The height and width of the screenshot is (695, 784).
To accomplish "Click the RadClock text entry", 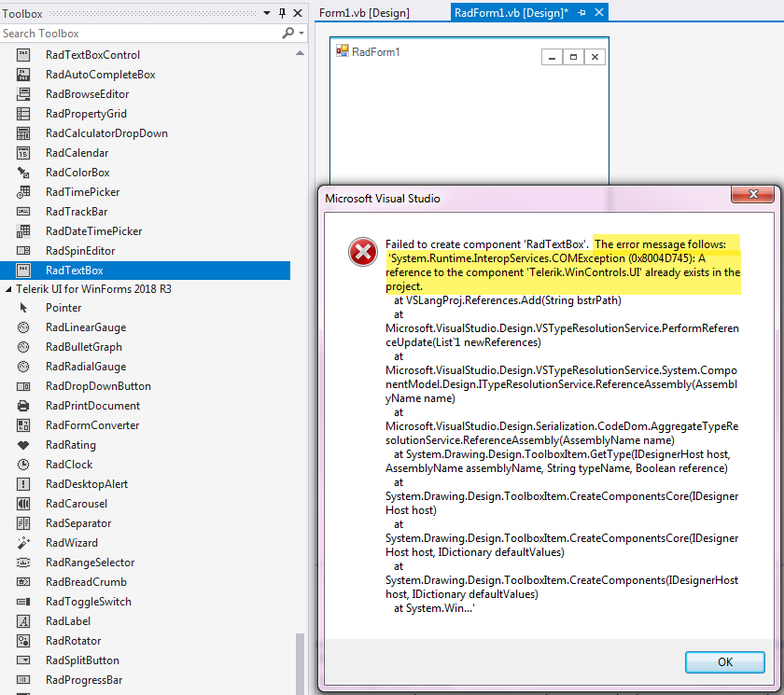I will pyautogui.click(x=69, y=465).
